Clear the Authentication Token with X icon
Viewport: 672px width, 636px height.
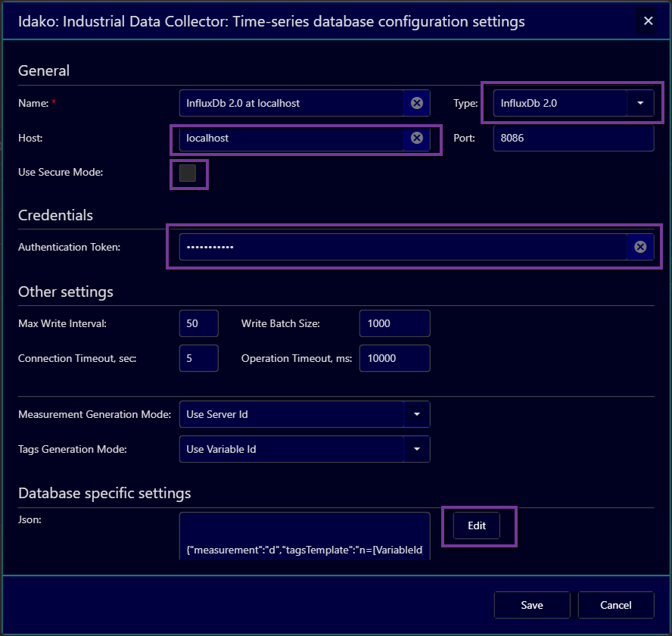(640, 247)
